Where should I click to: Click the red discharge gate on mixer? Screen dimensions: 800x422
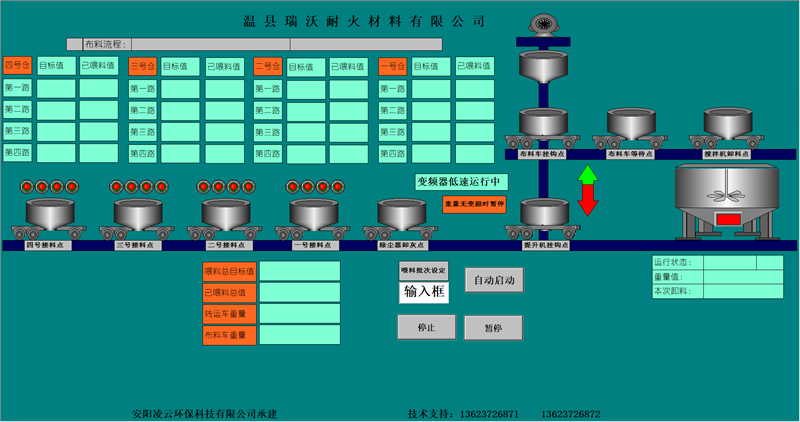727,219
